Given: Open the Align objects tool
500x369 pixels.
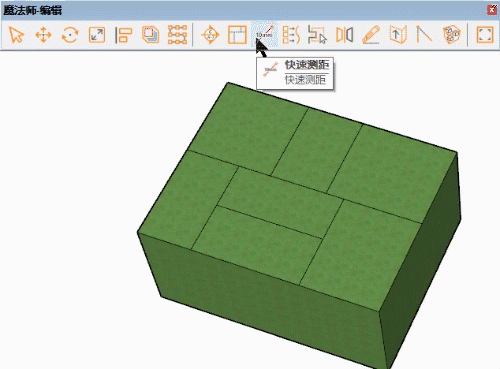Looking at the screenshot, I should click(124, 35).
